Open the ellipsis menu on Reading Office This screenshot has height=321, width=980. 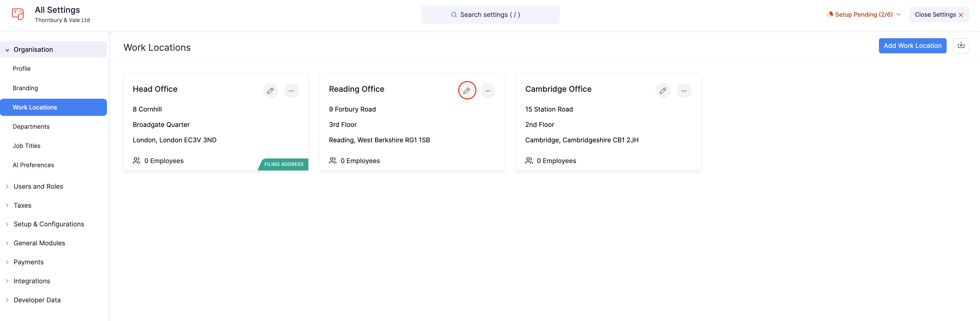(488, 91)
